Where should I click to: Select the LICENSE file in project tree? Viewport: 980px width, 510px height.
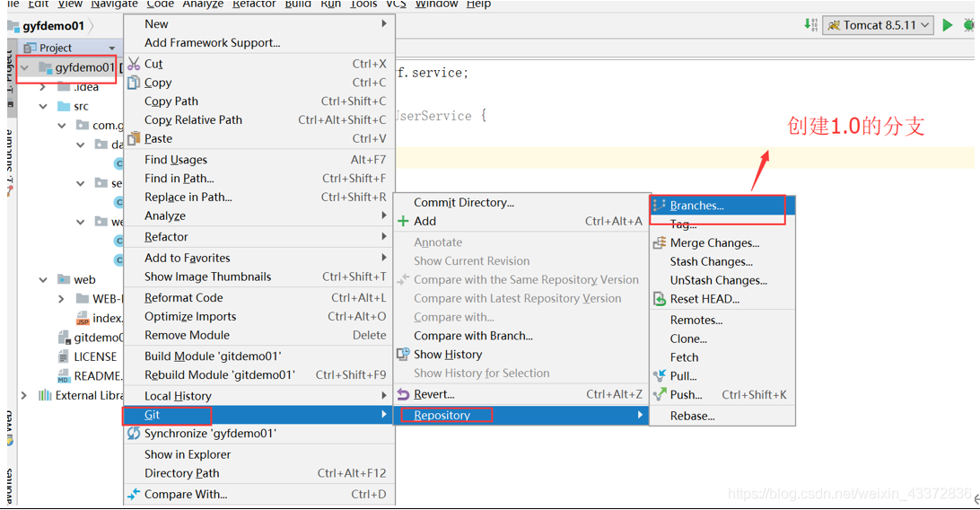click(94, 356)
